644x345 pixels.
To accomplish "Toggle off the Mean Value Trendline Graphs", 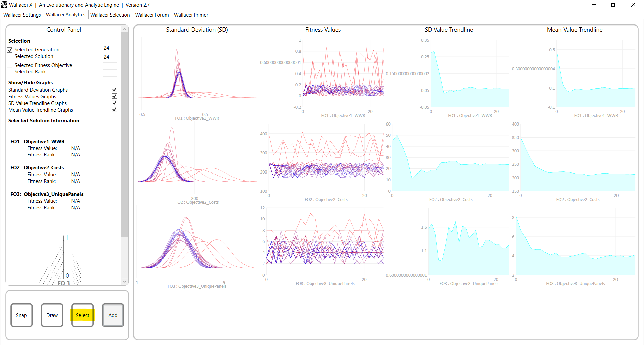I will 114,109.
